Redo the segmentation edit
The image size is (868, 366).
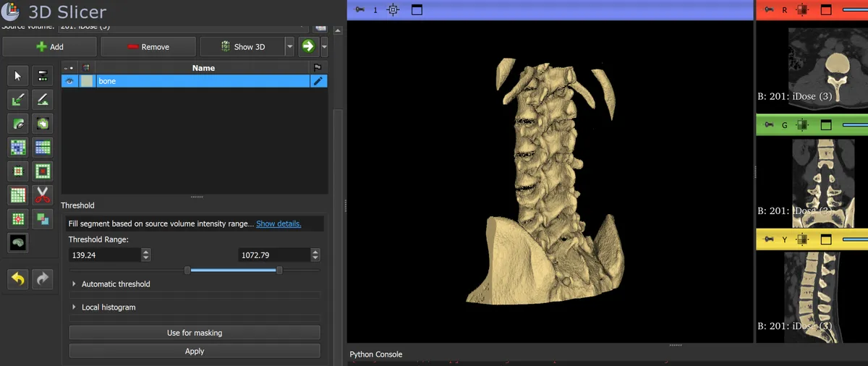(x=43, y=278)
